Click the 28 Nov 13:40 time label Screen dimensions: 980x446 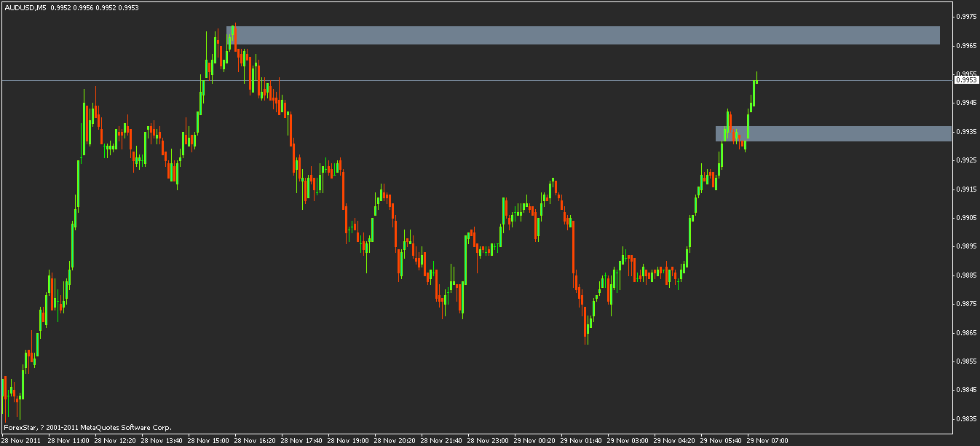pos(162,441)
